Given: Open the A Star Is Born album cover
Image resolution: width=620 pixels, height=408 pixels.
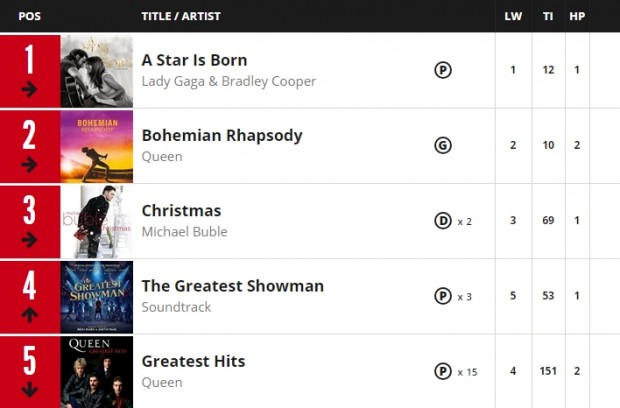Looking at the screenshot, I should pyautogui.click(x=97, y=71).
